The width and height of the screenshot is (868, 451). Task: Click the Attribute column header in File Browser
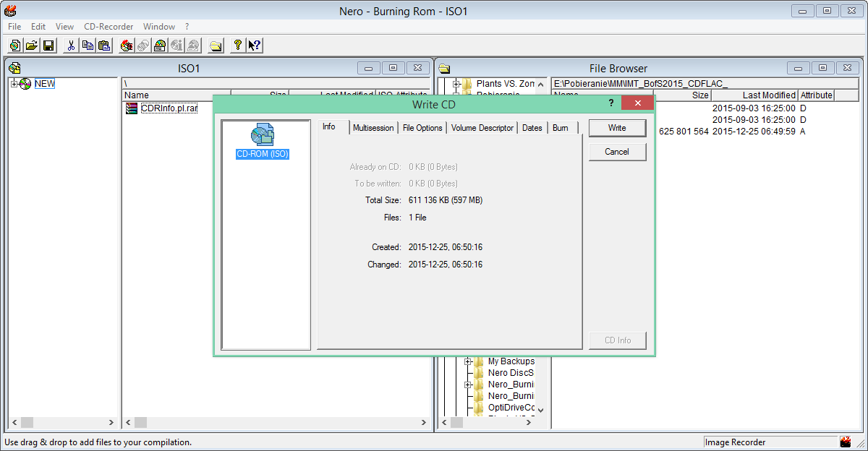816,95
